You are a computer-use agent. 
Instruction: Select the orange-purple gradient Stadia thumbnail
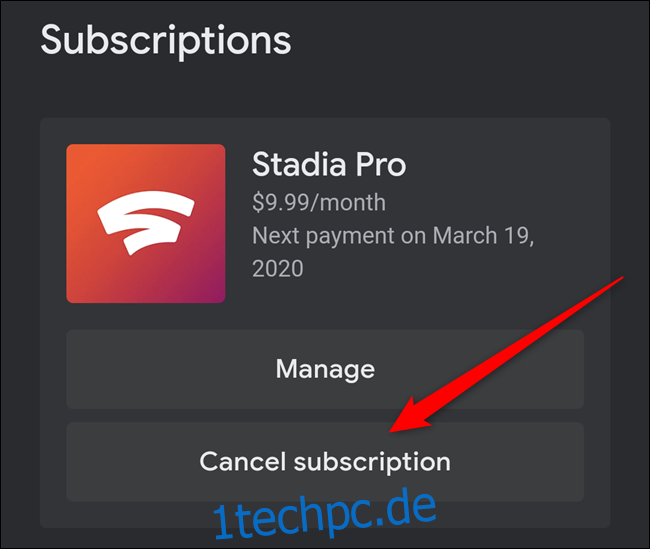tap(146, 223)
